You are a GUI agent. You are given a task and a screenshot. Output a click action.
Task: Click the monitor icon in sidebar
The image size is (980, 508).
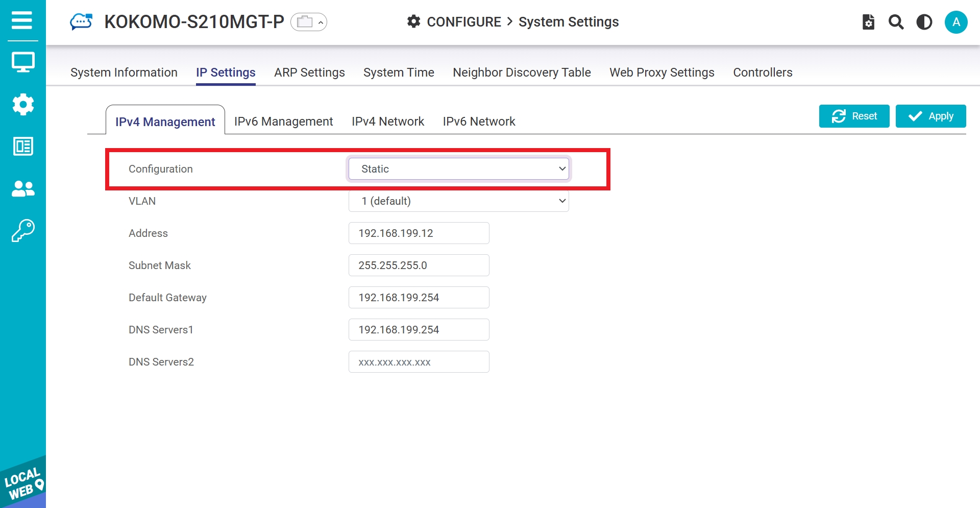pos(23,62)
